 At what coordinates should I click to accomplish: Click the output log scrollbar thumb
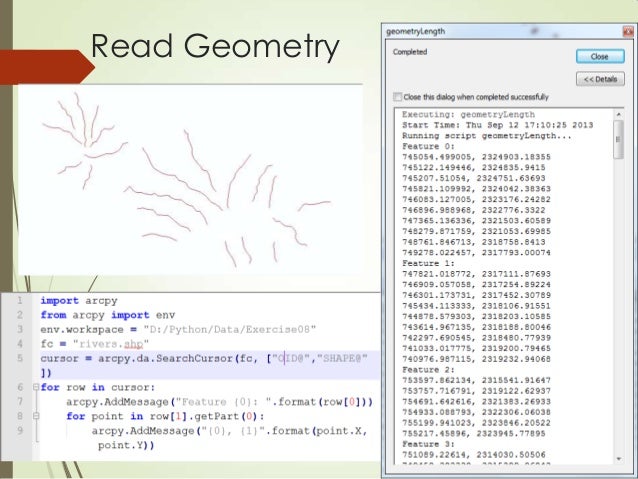tap(618, 139)
